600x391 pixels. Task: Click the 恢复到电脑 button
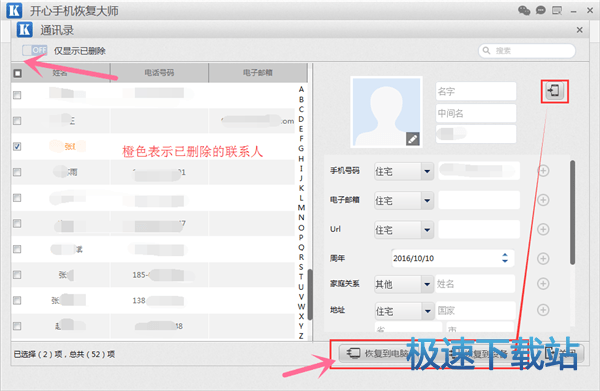[375, 353]
